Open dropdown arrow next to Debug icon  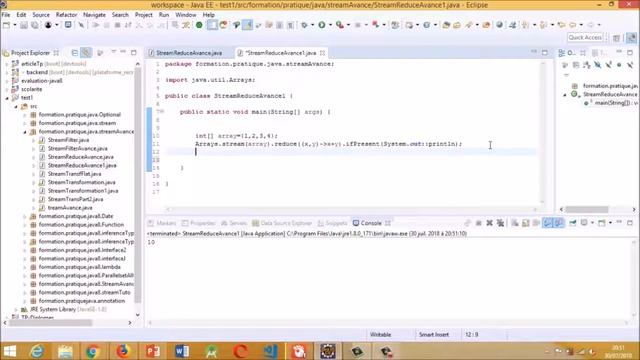(312, 25)
